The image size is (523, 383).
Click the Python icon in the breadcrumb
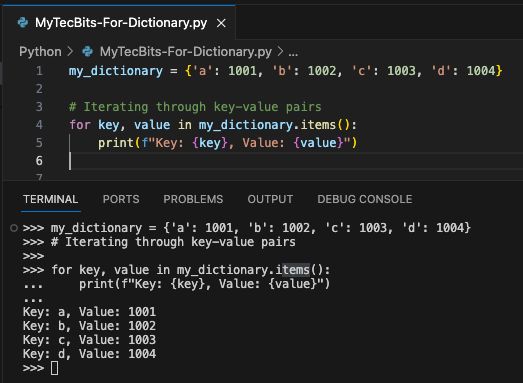click(x=88, y=52)
